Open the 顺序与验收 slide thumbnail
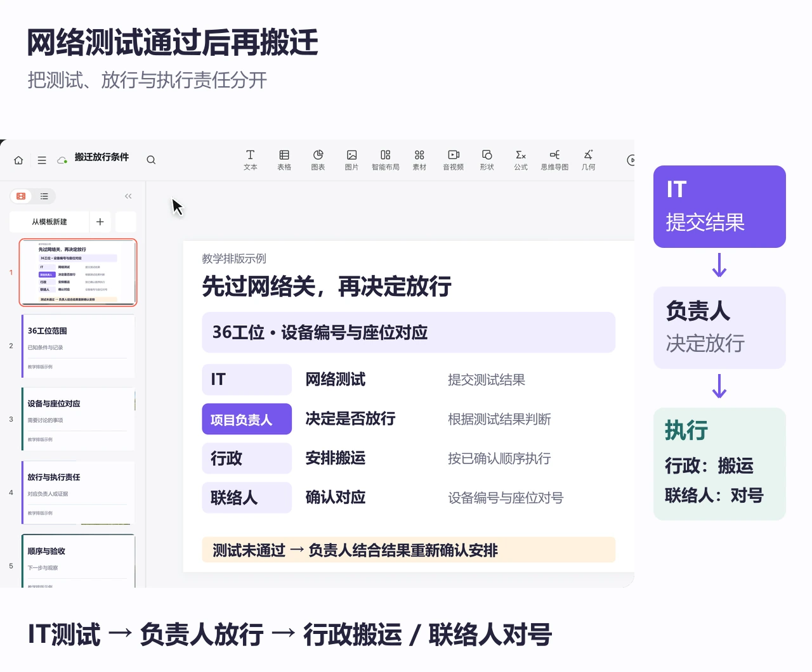The width and height of the screenshot is (812, 672). point(78,561)
